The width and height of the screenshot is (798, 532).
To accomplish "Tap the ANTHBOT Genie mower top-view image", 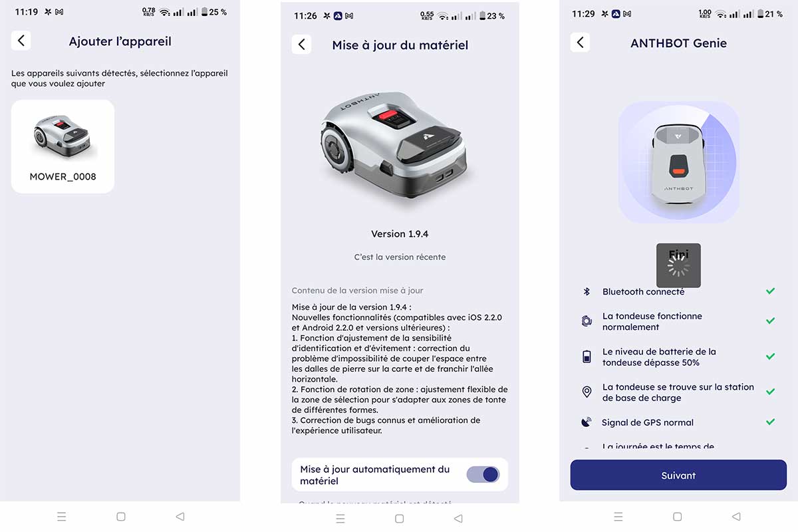I will 678,162.
